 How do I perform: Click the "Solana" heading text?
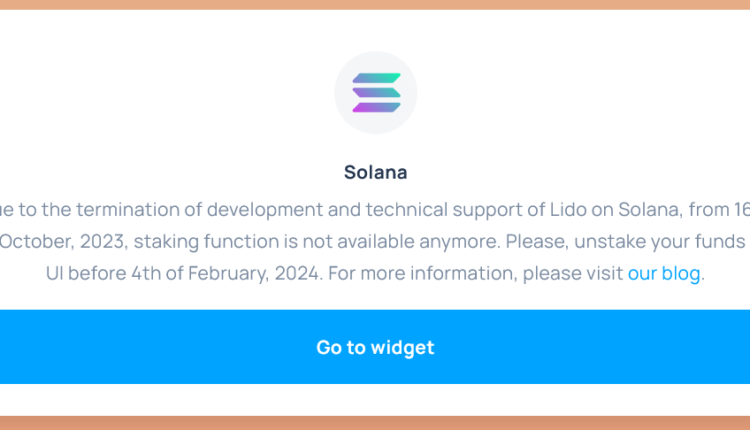click(375, 172)
